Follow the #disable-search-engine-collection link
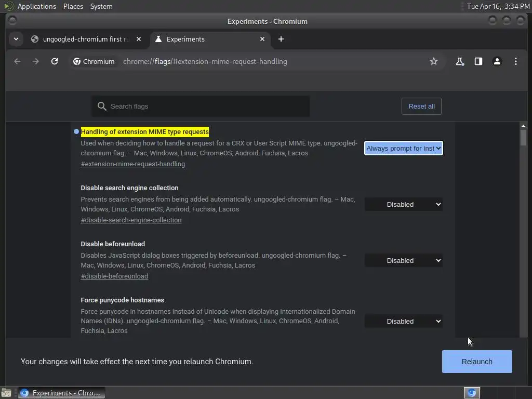 [131, 220]
